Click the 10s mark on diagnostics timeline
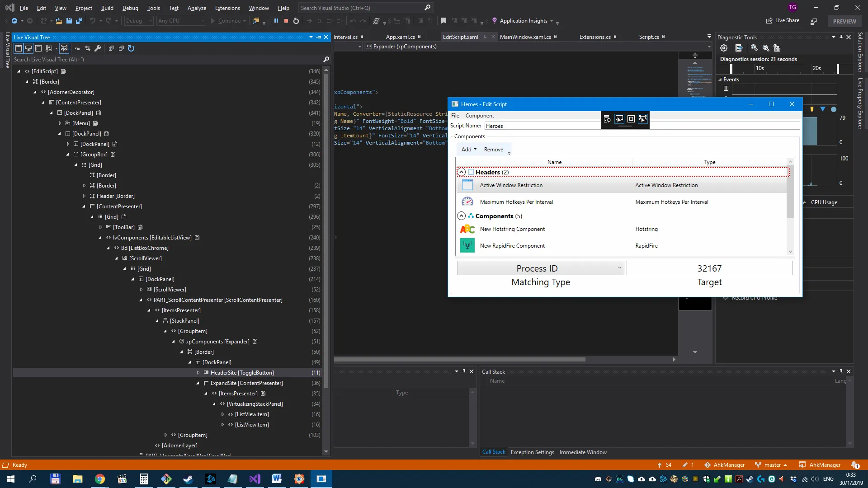The image size is (868, 488). (x=760, y=68)
